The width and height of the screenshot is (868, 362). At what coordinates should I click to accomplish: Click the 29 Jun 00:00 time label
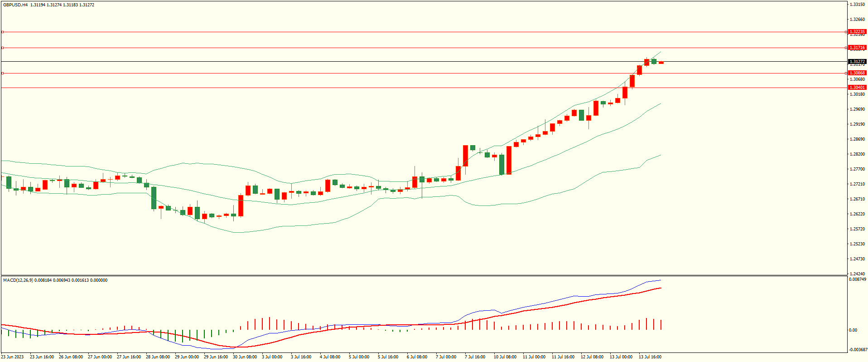coord(187,357)
